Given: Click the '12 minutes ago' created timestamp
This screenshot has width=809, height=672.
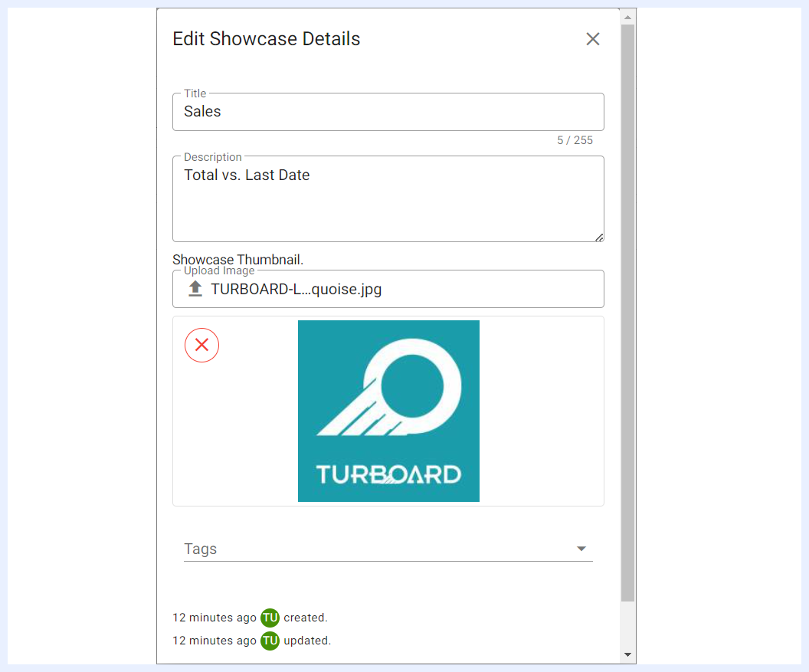Looking at the screenshot, I should [214, 618].
